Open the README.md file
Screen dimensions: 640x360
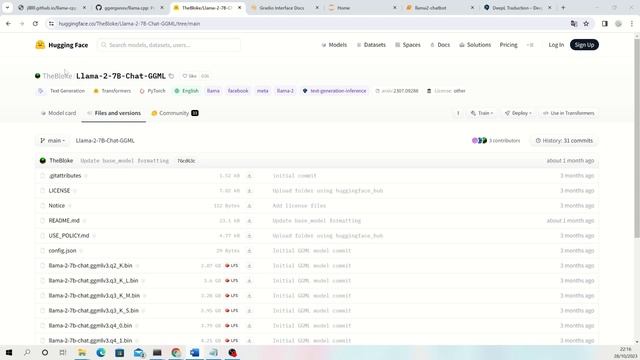click(64, 221)
